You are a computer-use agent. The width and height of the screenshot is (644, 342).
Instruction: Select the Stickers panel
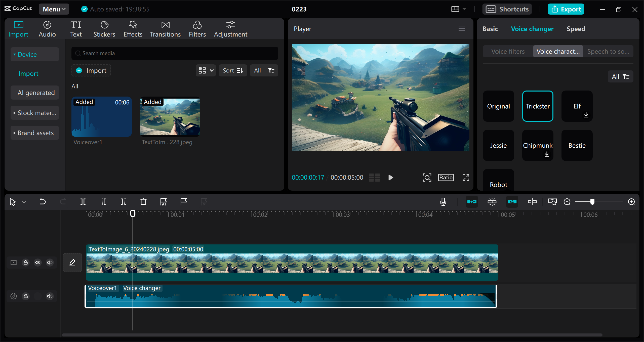coord(104,28)
